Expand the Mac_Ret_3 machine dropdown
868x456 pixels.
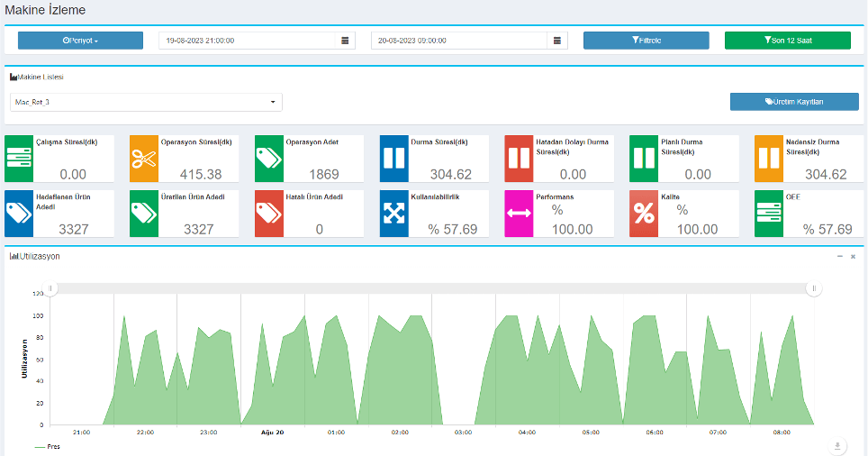pyautogui.click(x=146, y=102)
